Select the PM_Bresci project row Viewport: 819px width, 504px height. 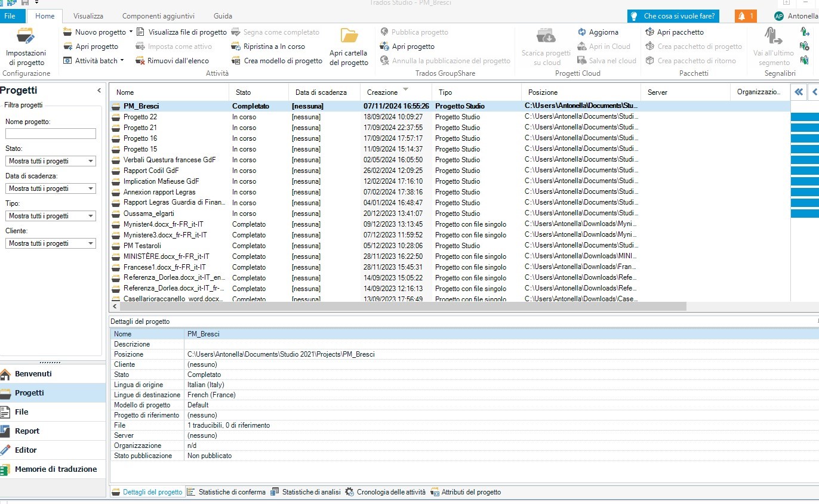tap(450, 106)
